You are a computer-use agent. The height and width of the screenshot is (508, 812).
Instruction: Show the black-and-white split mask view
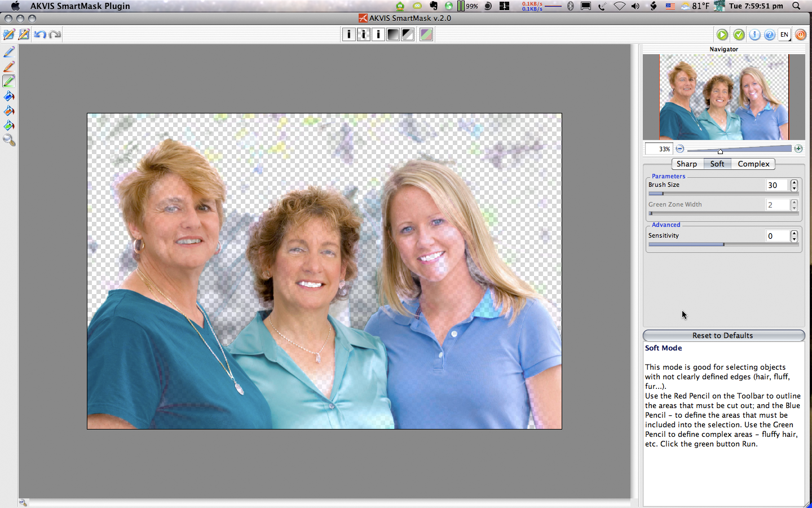408,34
